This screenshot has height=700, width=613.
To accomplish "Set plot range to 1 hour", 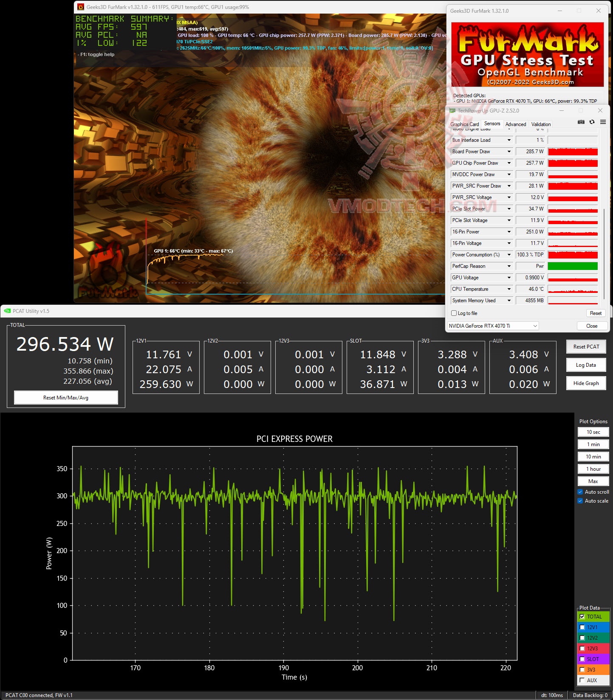I will coord(593,469).
